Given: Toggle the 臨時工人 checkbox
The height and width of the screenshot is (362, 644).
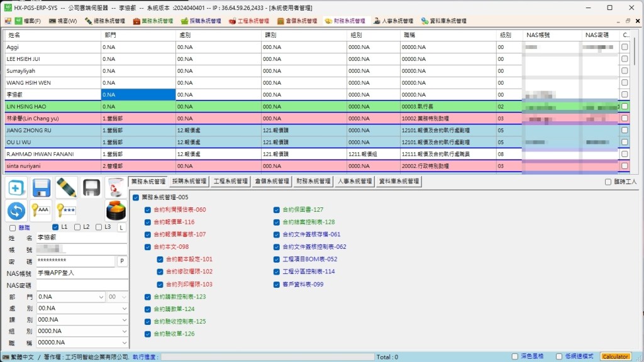Looking at the screenshot, I should point(608,182).
